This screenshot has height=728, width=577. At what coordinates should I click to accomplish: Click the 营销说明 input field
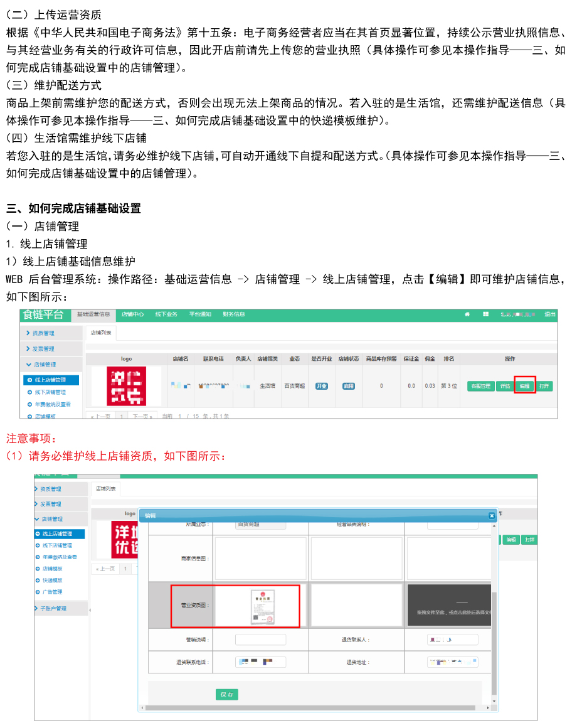[260, 640]
